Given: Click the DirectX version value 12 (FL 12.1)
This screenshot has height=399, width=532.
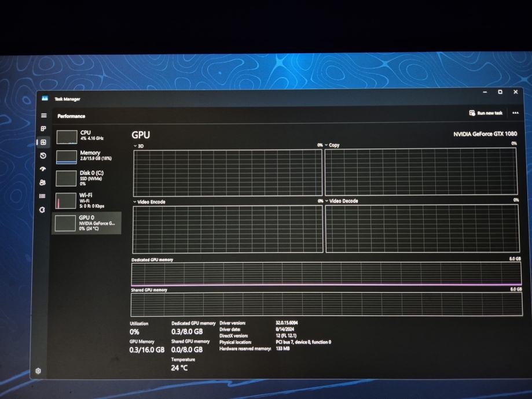Looking at the screenshot, I should coord(286,335).
